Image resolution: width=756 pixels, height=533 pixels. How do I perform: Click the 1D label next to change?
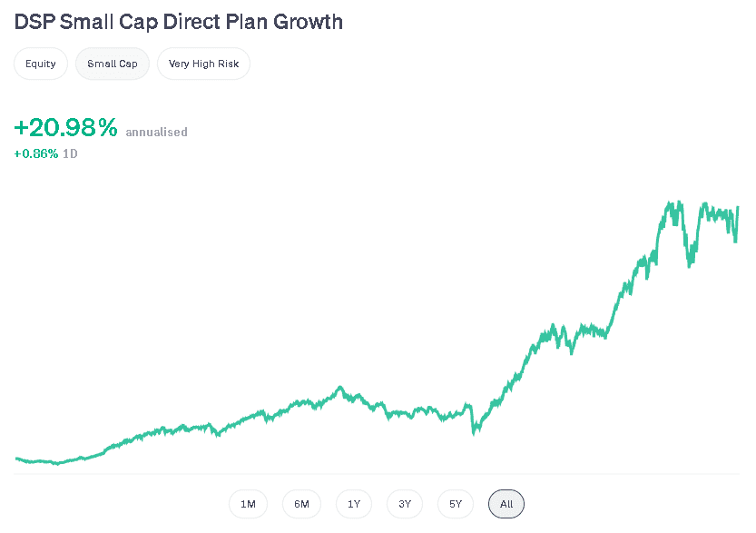pyautogui.click(x=71, y=153)
